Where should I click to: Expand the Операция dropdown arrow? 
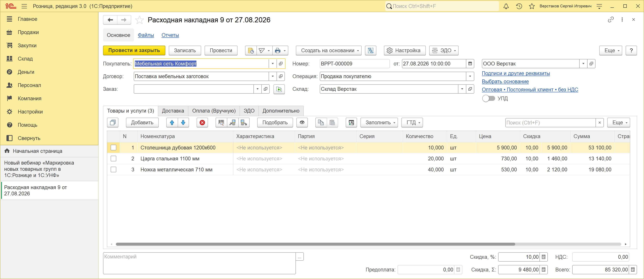click(x=470, y=76)
